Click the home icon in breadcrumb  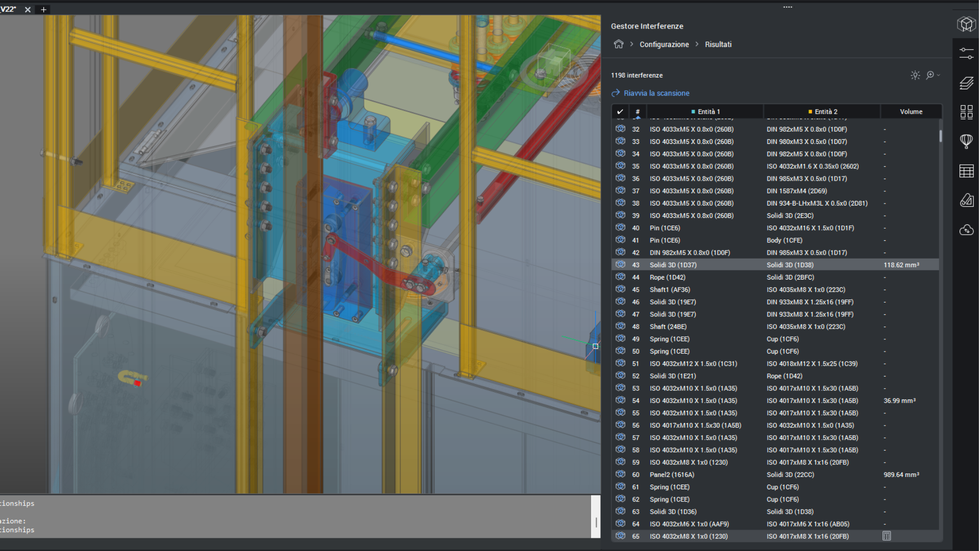tap(619, 44)
